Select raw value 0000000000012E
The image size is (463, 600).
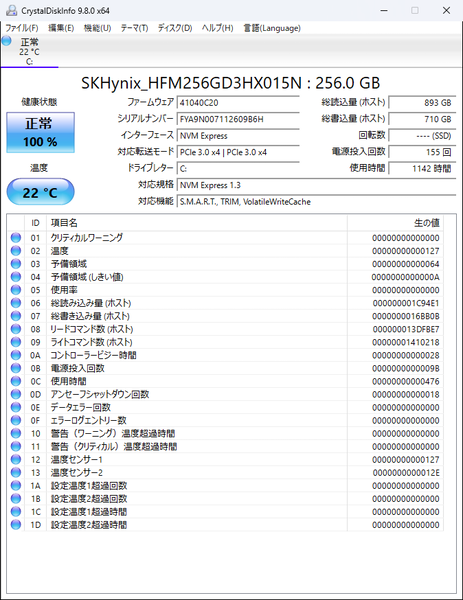tap(406, 473)
